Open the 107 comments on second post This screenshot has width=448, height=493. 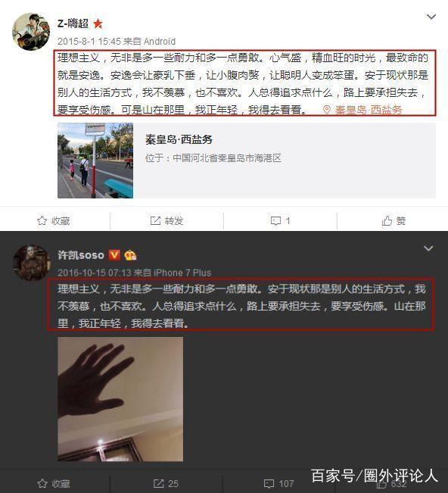(278, 484)
